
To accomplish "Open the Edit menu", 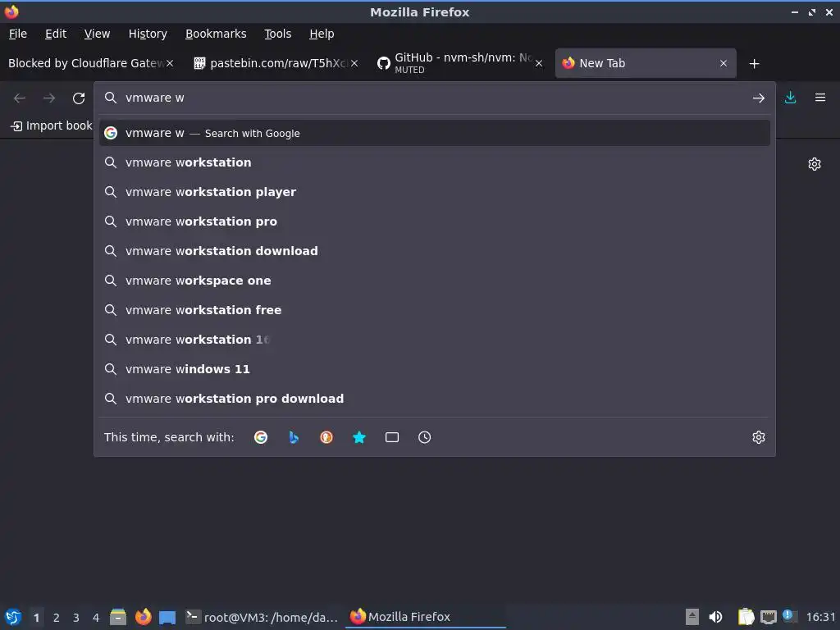I will (56, 34).
